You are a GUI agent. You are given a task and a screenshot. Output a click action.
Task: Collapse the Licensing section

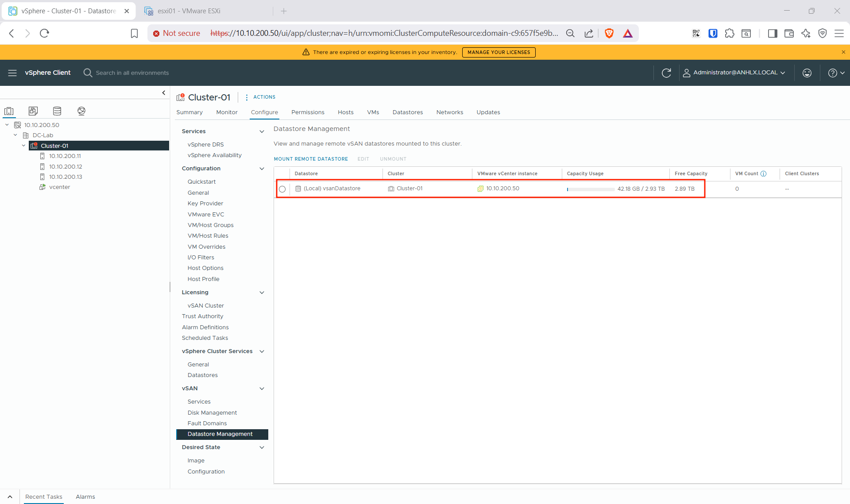coord(262,292)
